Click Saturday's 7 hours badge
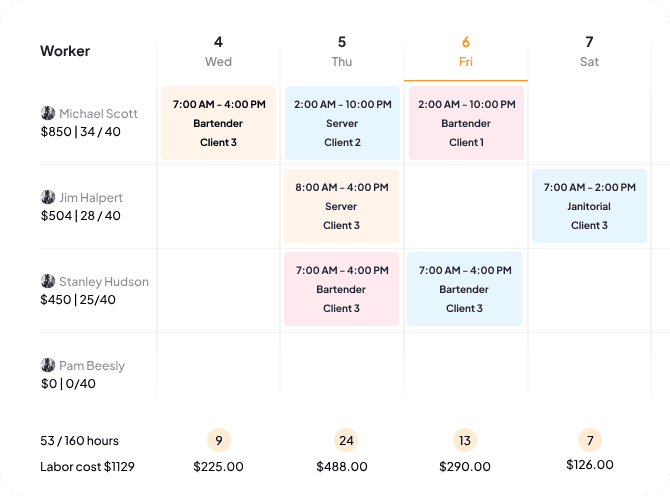Image resolution: width=670 pixels, height=496 pixels. click(x=590, y=440)
